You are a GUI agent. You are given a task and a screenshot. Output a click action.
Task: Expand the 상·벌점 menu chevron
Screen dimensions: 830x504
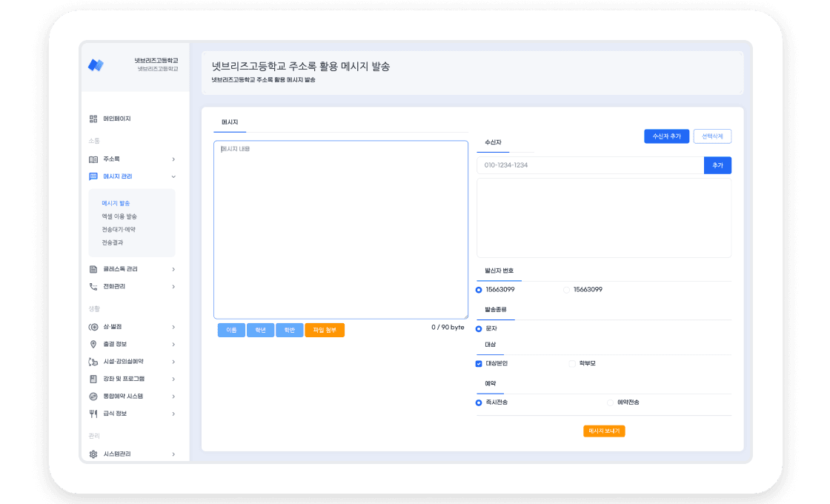173,327
